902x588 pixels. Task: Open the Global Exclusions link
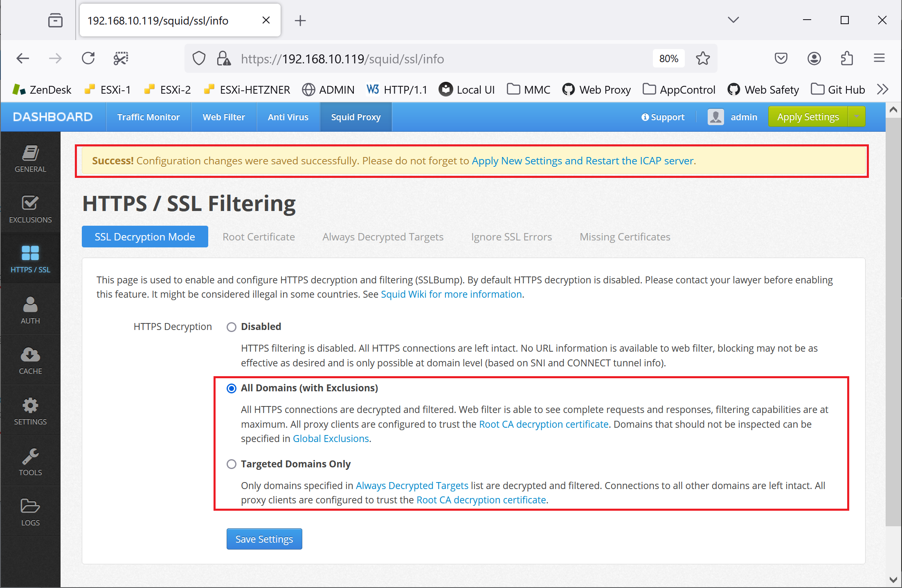pos(331,439)
